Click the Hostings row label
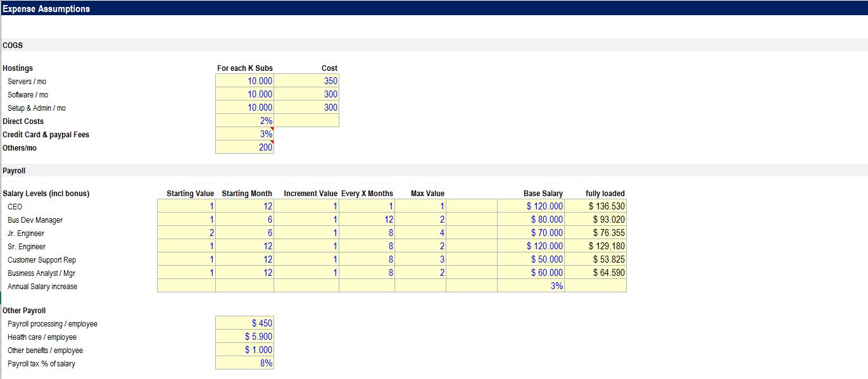868x379 pixels. point(18,68)
